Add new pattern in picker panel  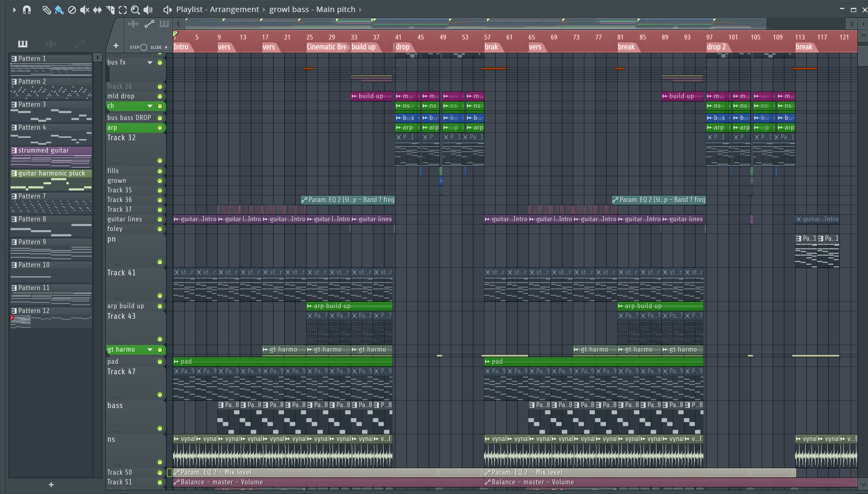coord(51,484)
